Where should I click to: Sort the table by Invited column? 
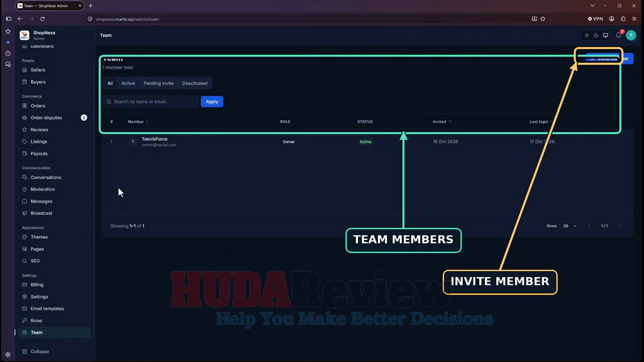(442, 121)
